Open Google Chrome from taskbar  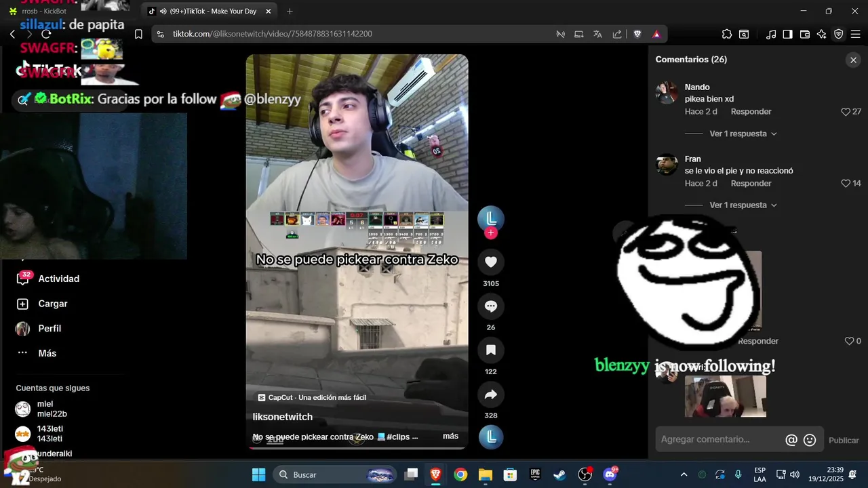coord(460,474)
